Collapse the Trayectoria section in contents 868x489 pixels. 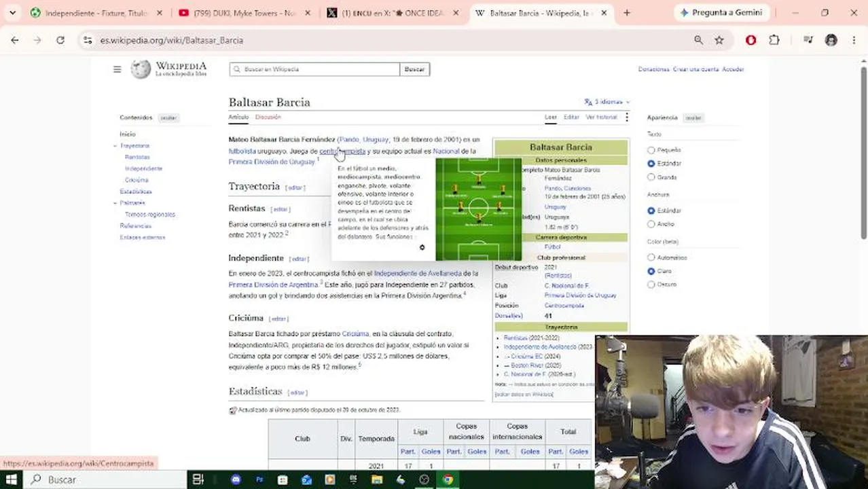click(115, 146)
